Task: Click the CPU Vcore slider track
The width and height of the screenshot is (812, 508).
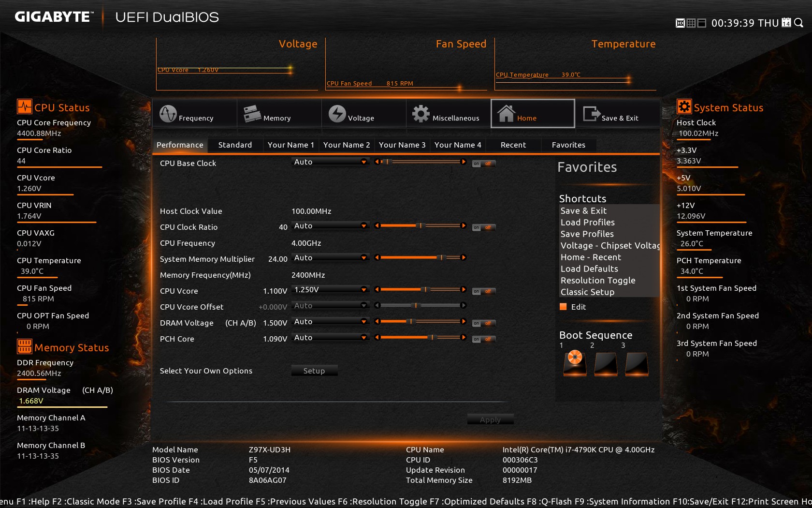Action: pos(420,289)
